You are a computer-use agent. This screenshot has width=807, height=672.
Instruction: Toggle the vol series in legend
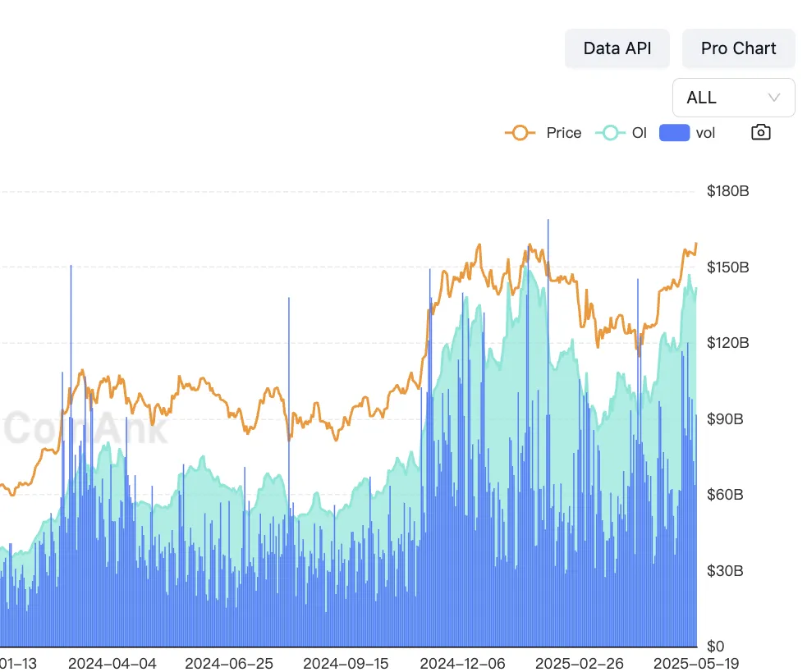coord(687,133)
